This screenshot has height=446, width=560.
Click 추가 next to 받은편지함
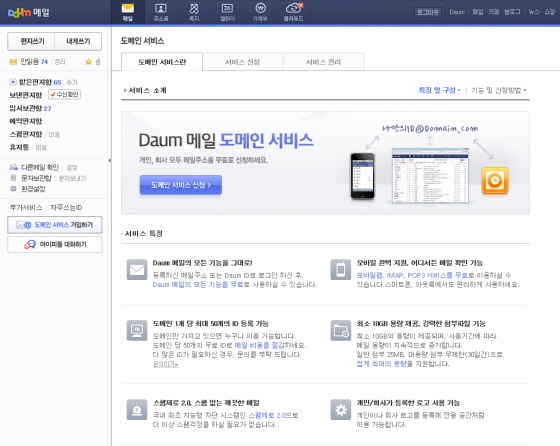coord(72,82)
